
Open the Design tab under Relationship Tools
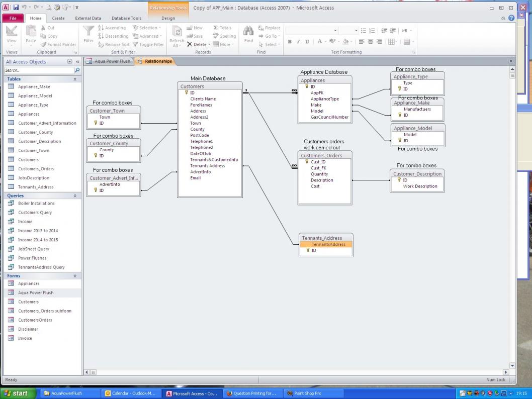(x=168, y=18)
